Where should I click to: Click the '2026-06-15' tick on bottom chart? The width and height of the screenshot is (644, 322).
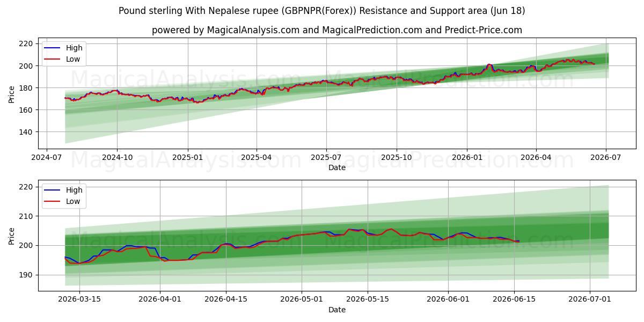(514, 299)
